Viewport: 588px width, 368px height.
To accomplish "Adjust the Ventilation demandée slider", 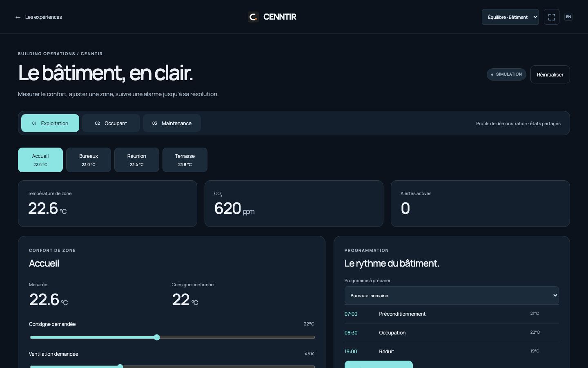I will [x=172, y=366].
